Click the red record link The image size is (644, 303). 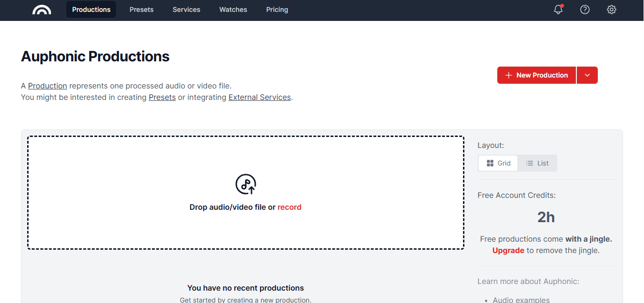click(290, 207)
